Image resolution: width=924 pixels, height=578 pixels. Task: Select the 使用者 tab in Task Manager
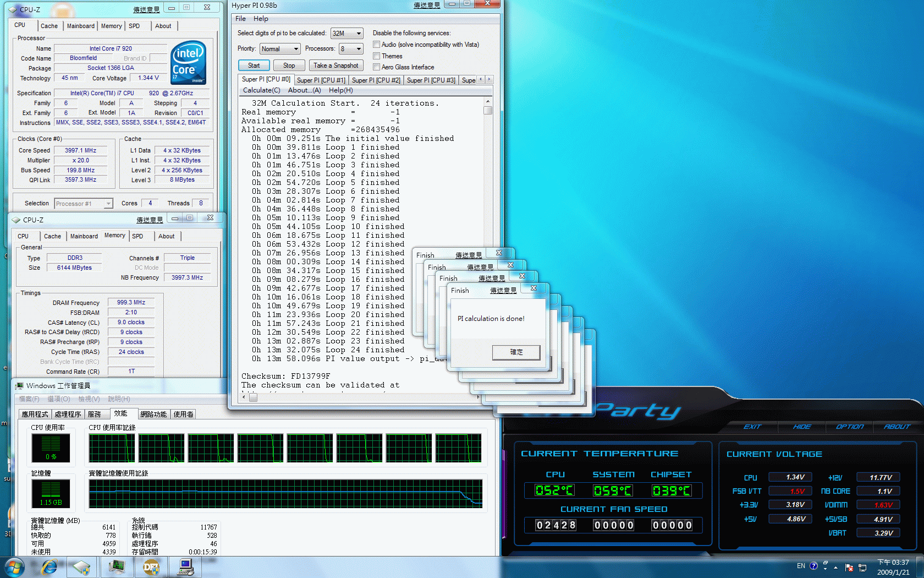pos(183,414)
